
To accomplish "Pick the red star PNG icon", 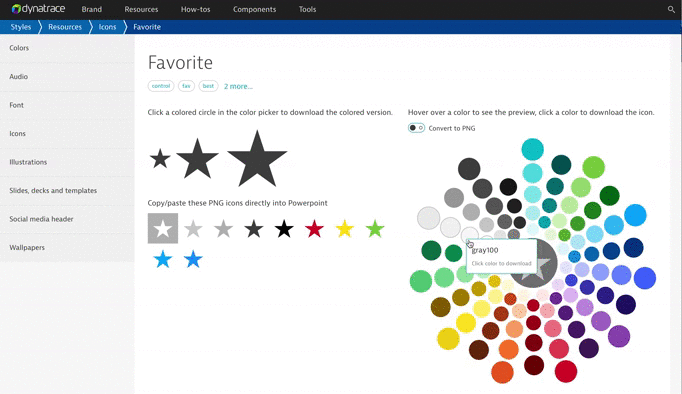I will tap(314, 228).
